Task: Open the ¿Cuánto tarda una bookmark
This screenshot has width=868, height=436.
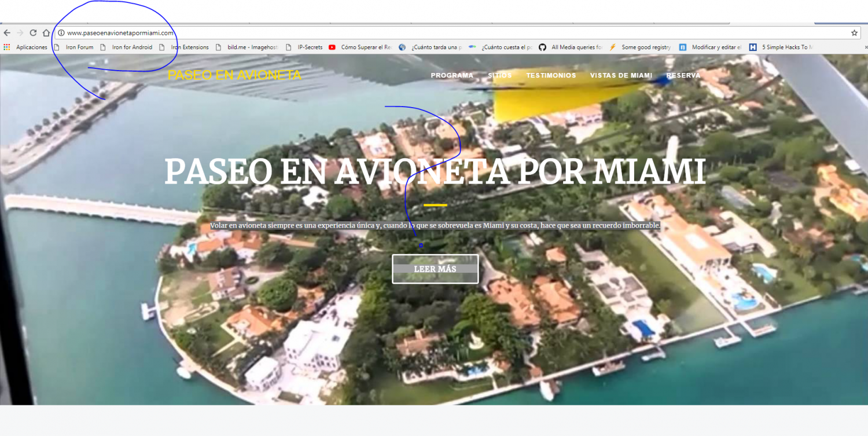Action: coord(431,47)
